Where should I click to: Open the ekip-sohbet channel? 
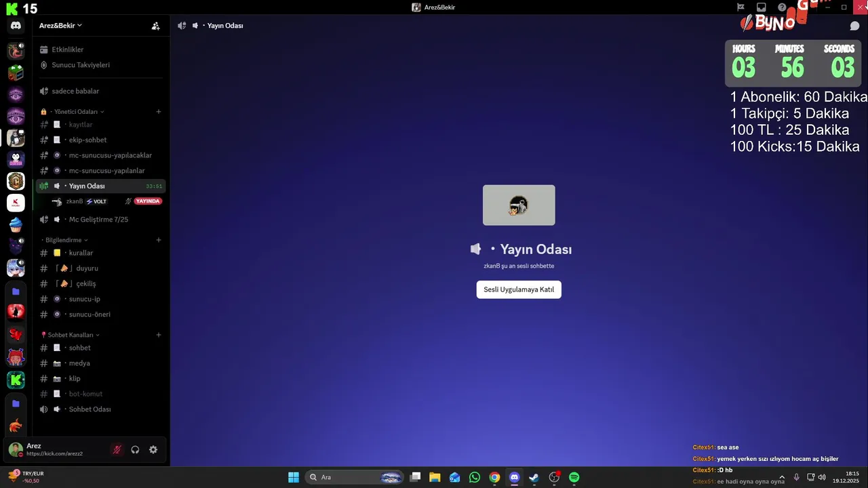tap(100, 140)
